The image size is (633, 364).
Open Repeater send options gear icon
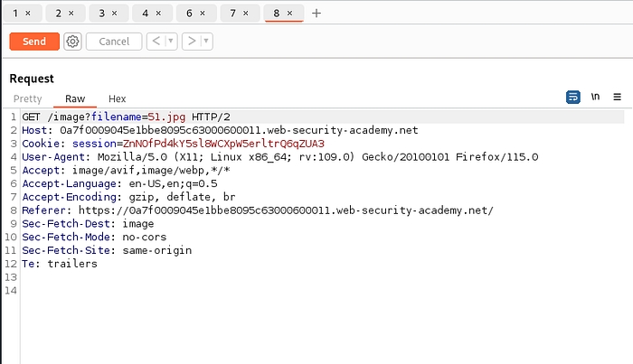click(72, 42)
